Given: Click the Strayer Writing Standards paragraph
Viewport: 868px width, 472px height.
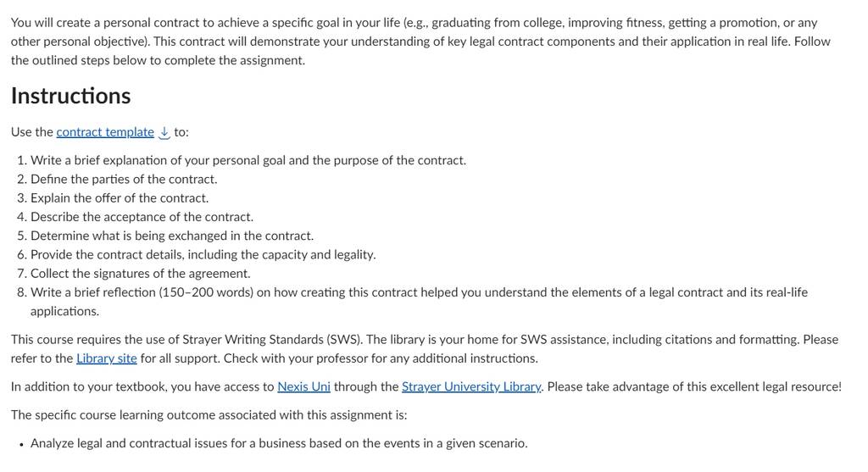Looking at the screenshot, I should [x=425, y=348].
